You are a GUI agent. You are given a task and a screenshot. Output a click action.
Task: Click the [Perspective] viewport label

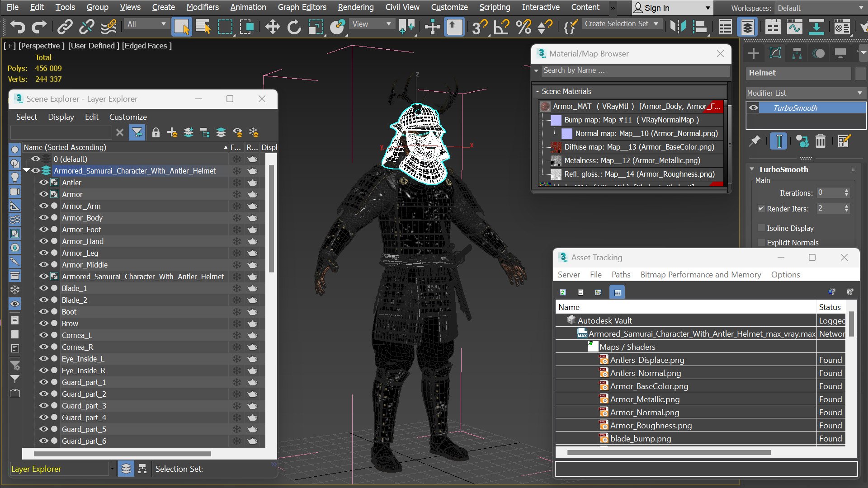pos(42,46)
